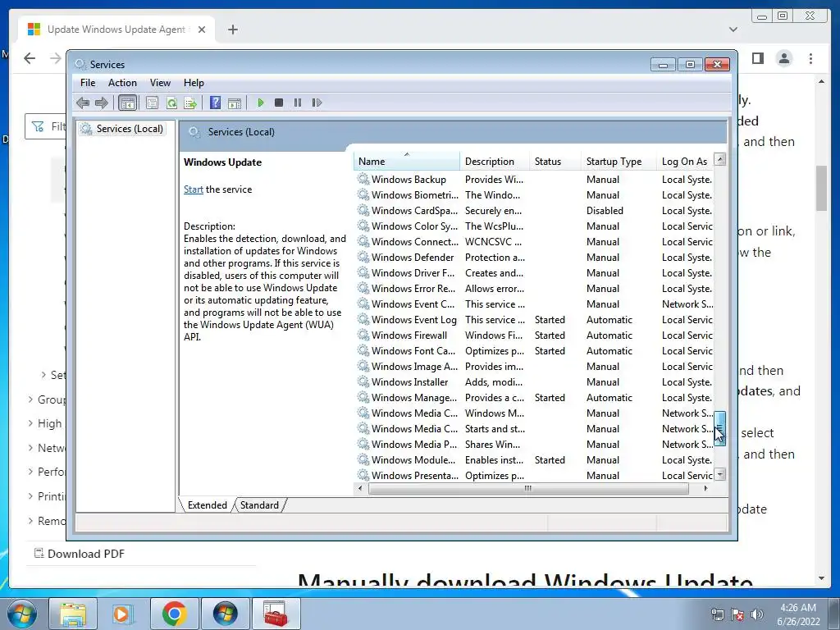Image resolution: width=840 pixels, height=630 pixels.
Task: Click the Export List toolbar icon
Action: point(190,103)
